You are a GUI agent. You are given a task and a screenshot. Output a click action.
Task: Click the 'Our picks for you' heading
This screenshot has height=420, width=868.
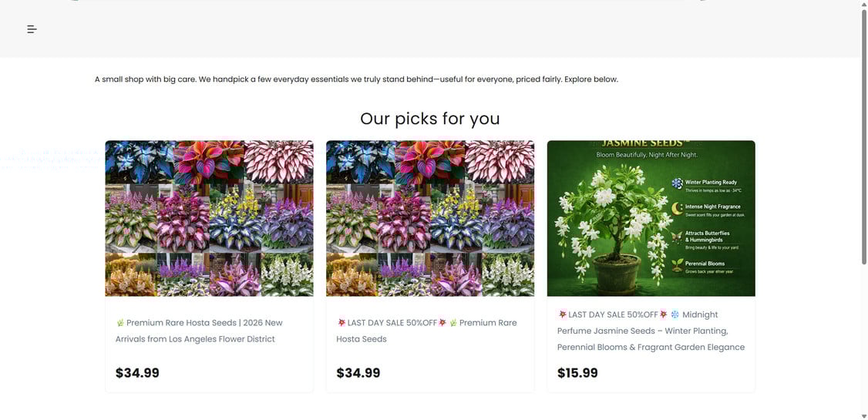[430, 119]
